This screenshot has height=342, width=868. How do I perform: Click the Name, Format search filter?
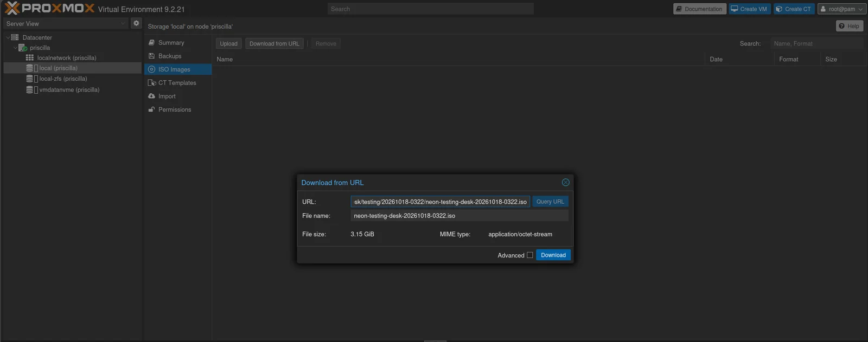click(817, 43)
